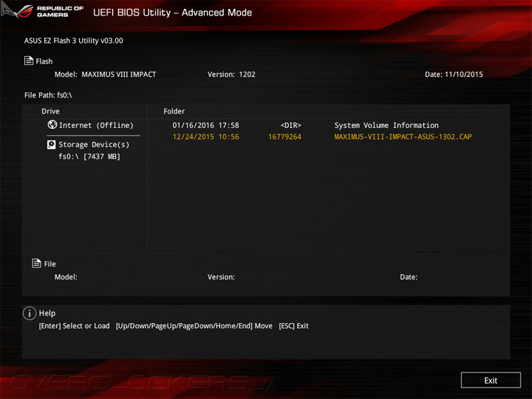This screenshot has width=532, height=399.
Task: Click the File document icon
Action: click(36, 263)
